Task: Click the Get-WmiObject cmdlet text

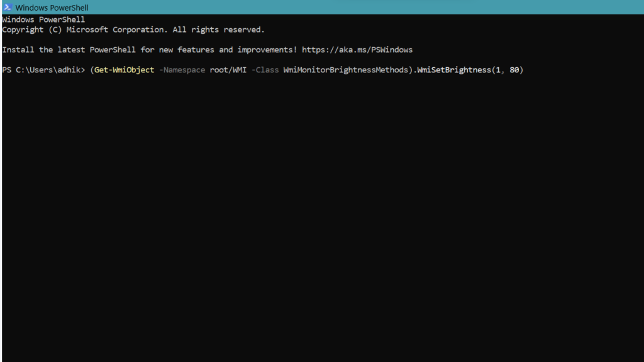Action: click(124, 70)
